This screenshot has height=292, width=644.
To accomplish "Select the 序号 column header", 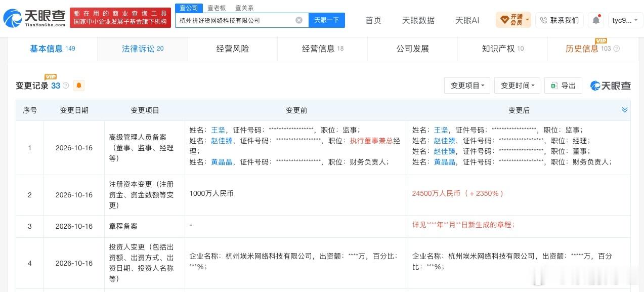I will pos(30,110).
